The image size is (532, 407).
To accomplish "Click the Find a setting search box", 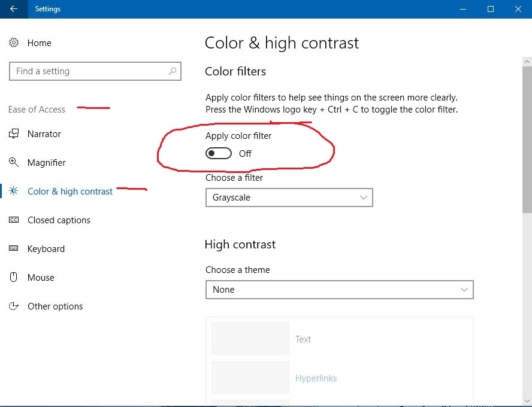I will (x=95, y=71).
